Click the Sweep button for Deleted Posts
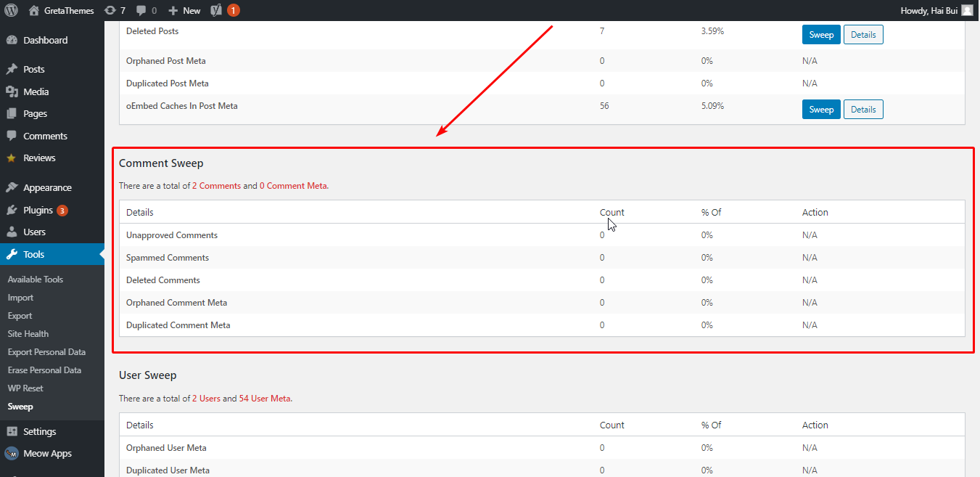The image size is (980, 477). click(x=821, y=34)
